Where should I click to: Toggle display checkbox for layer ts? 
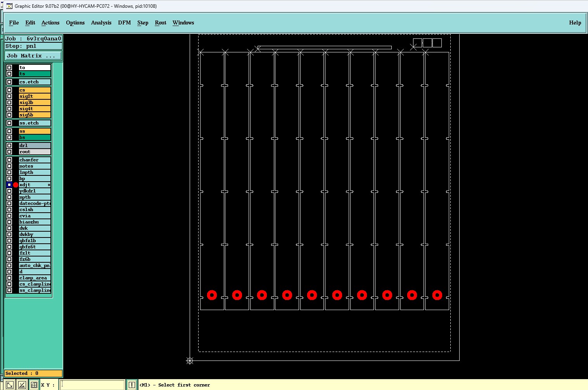(x=9, y=74)
